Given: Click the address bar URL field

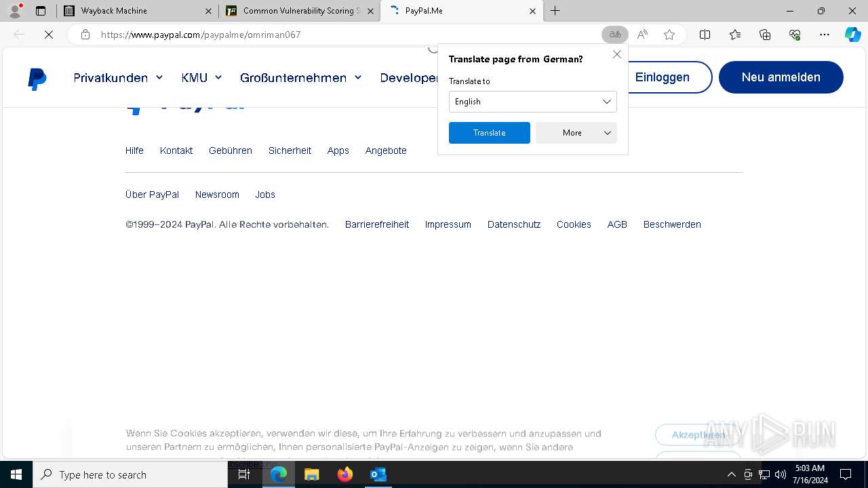Looking at the screenshot, I should click(346, 35).
